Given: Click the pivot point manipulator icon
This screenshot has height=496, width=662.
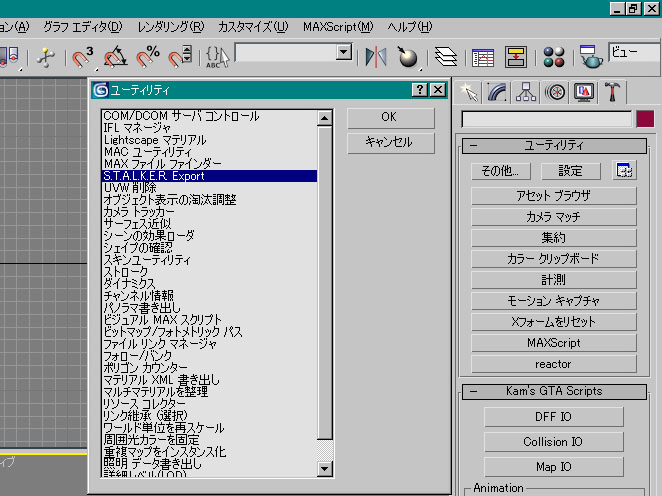Looking at the screenshot, I should tap(46, 57).
